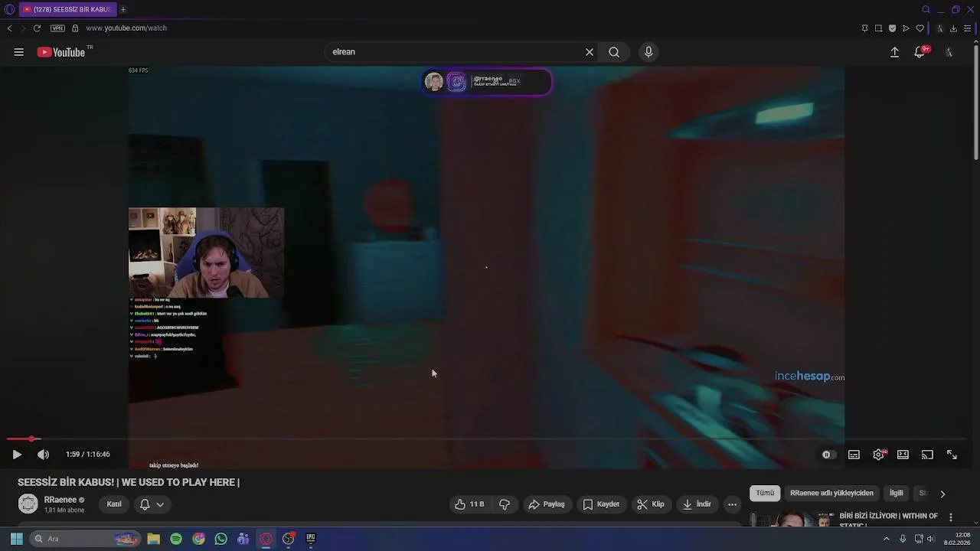Viewport: 980px width, 551px height.
Task: Click the taskbar Ara search box
Action: click(x=86, y=539)
